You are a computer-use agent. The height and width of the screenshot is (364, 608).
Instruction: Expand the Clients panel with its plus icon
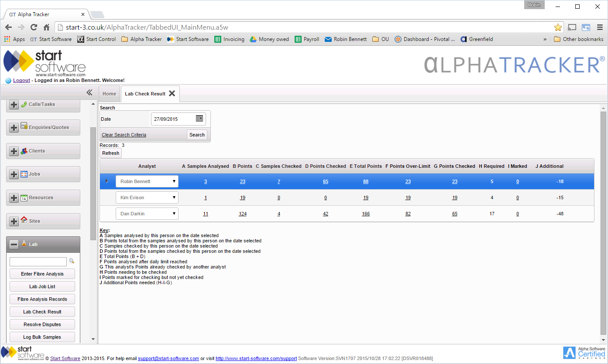14,151
